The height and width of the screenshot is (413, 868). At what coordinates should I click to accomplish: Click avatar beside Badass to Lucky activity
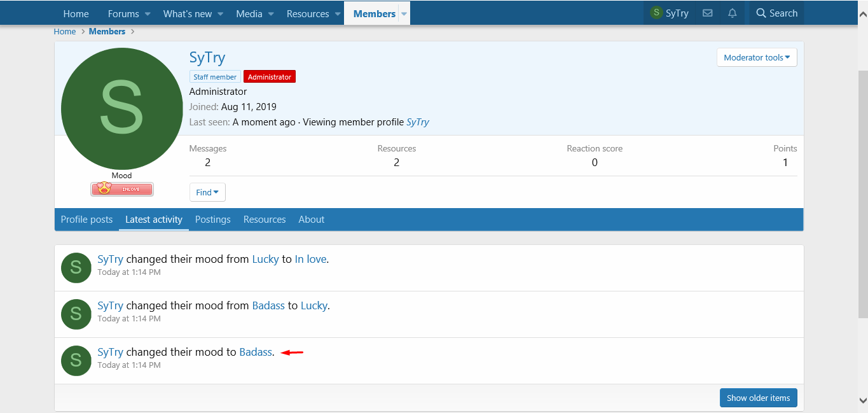tap(76, 314)
